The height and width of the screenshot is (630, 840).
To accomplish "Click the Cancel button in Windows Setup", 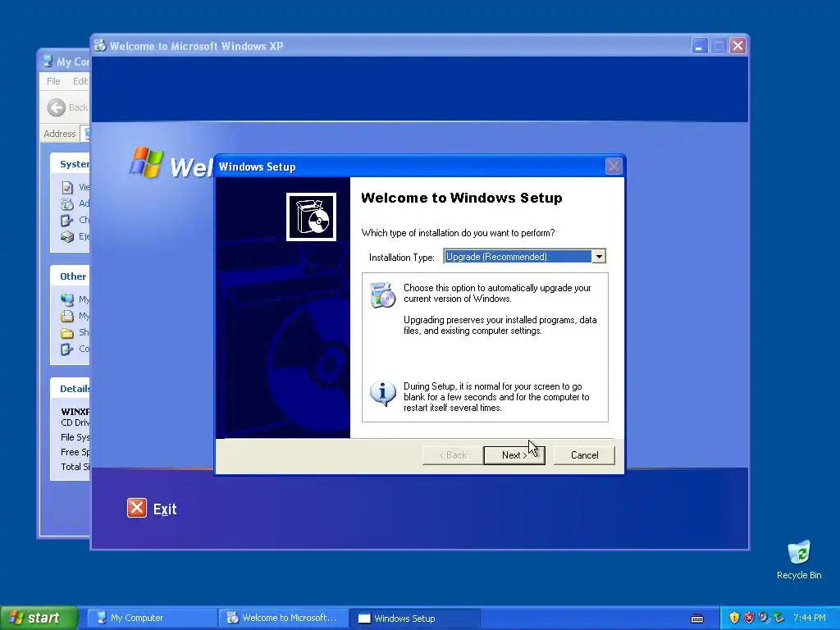I will (x=584, y=455).
